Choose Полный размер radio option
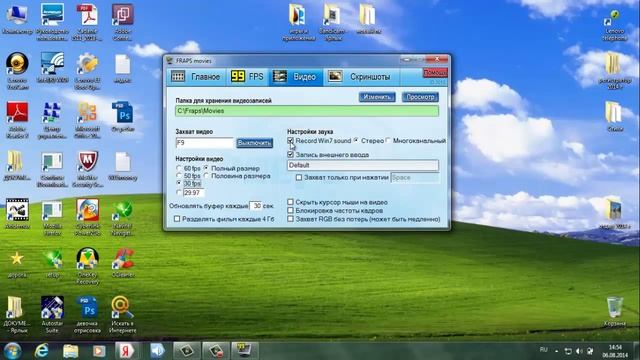Viewport: 640px width, 360px height. (x=206, y=168)
